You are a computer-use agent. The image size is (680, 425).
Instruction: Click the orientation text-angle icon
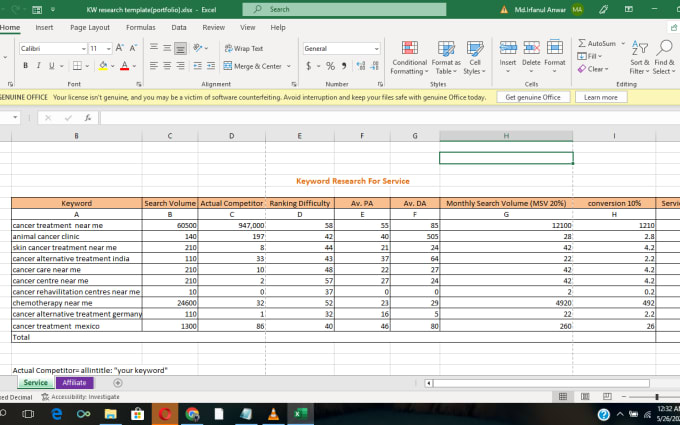[x=198, y=48]
